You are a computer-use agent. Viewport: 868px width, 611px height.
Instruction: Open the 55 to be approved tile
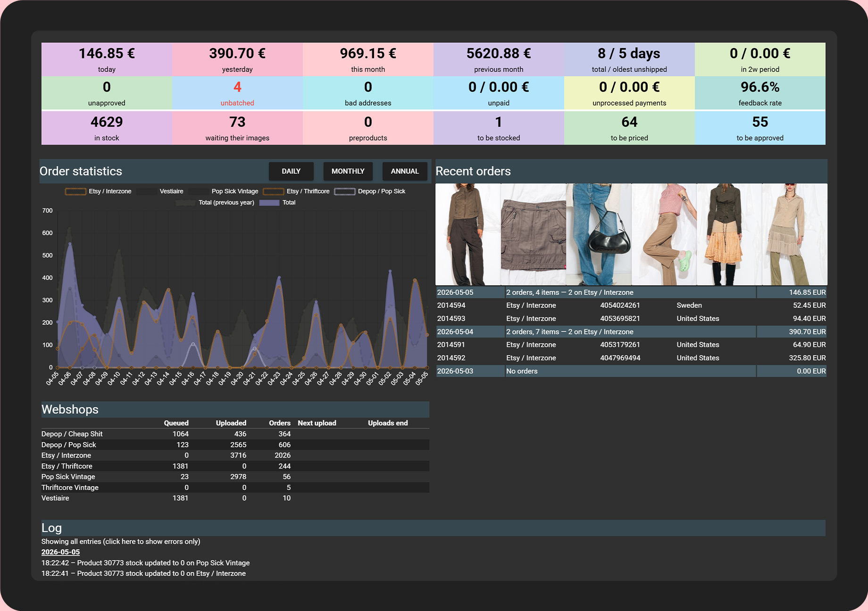click(x=760, y=128)
